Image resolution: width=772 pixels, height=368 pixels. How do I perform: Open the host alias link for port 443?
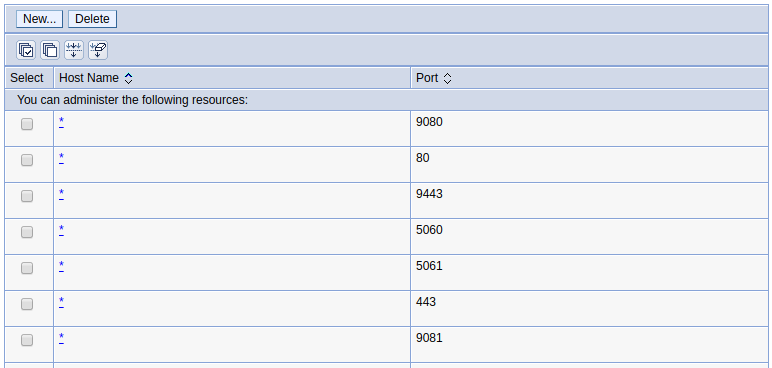[x=62, y=301]
